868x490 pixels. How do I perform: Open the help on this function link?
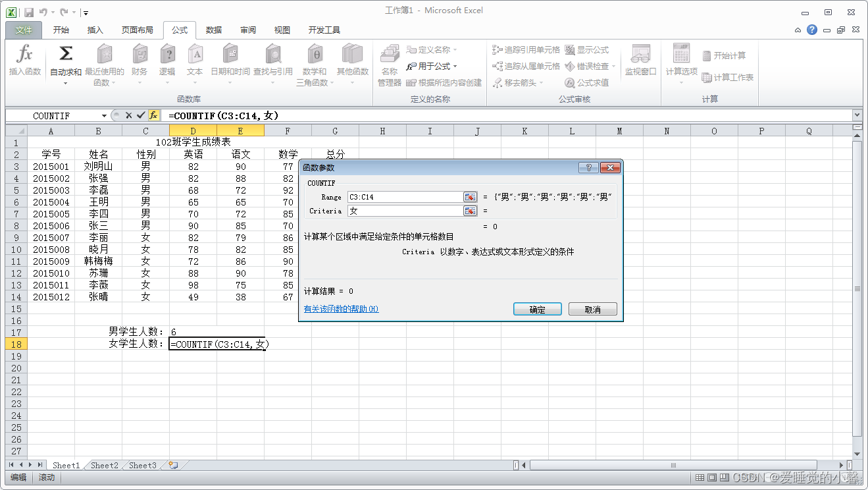click(x=341, y=309)
